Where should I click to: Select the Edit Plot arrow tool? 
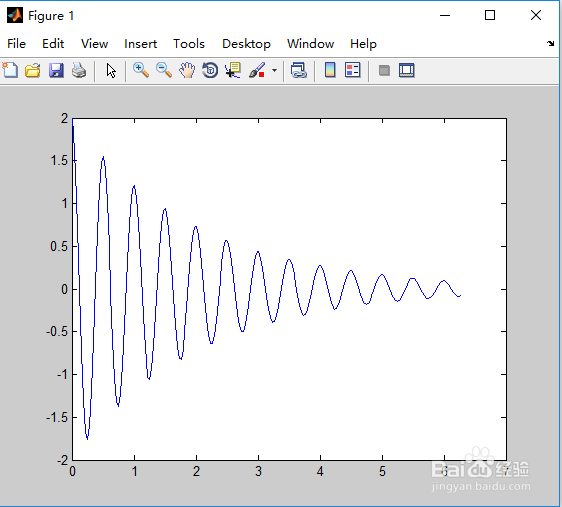[x=111, y=70]
